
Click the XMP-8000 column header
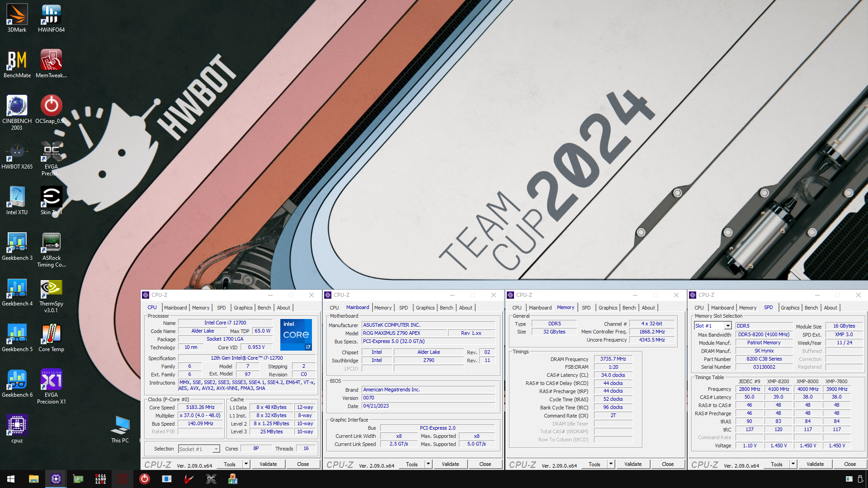(807, 381)
